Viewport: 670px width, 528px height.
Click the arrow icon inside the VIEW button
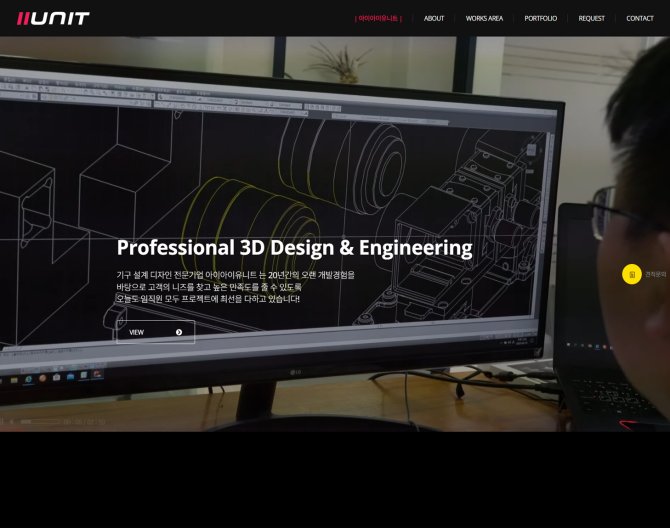(x=179, y=332)
